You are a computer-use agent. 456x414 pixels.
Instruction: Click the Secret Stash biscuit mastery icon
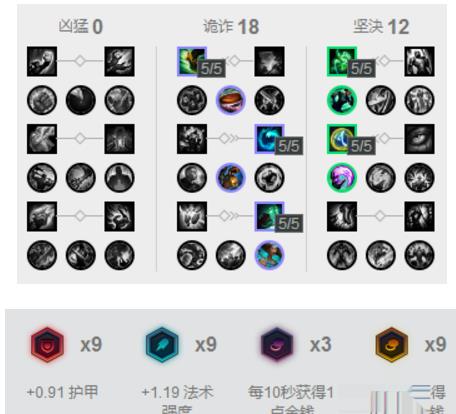click(x=230, y=100)
